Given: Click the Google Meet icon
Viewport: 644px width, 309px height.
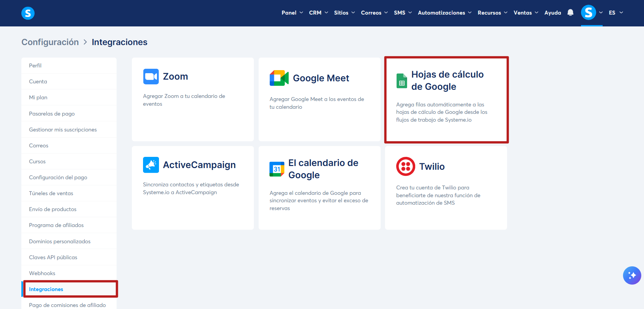Looking at the screenshot, I should click(279, 78).
